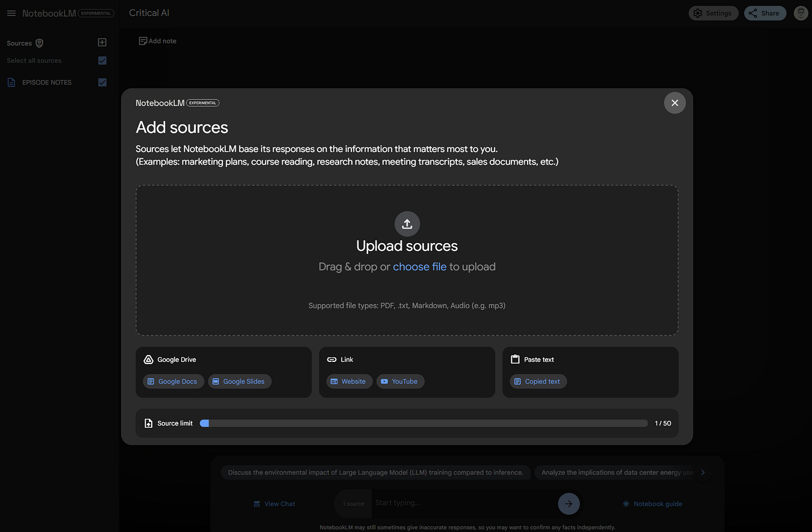This screenshot has width=812, height=532.
Task: Click the NotebookLM logo text
Action: click(49, 13)
